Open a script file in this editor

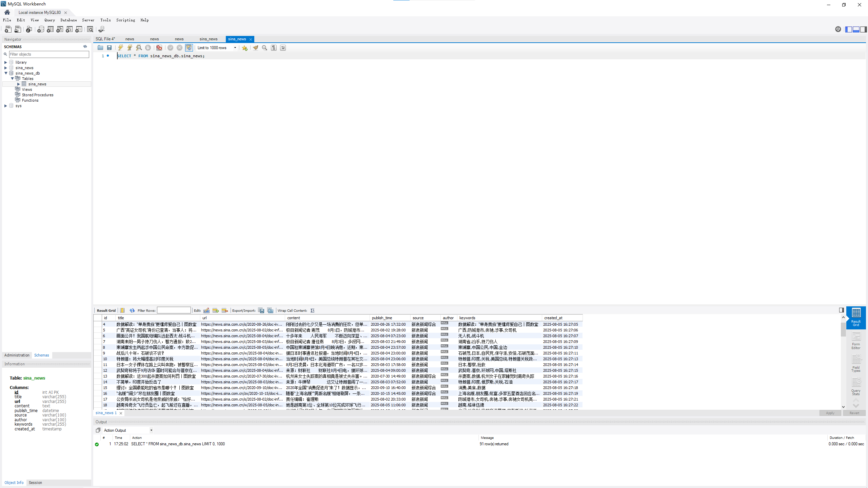click(100, 48)
